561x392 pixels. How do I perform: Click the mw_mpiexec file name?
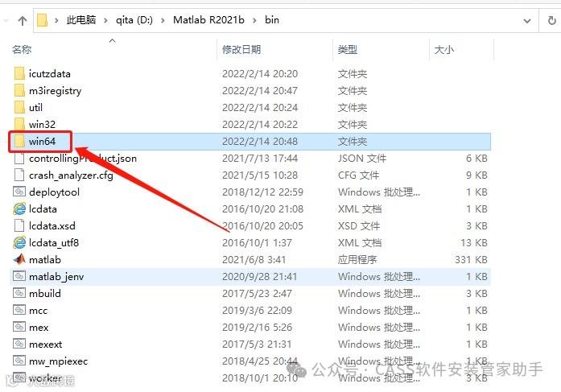click(58, 361)
